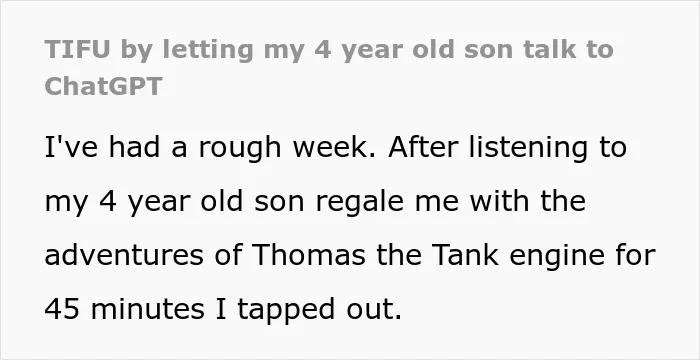Click the word 'adventures' in the body
Image resolution: width=700 pixels, height=360 pixels.
point(124,255)
